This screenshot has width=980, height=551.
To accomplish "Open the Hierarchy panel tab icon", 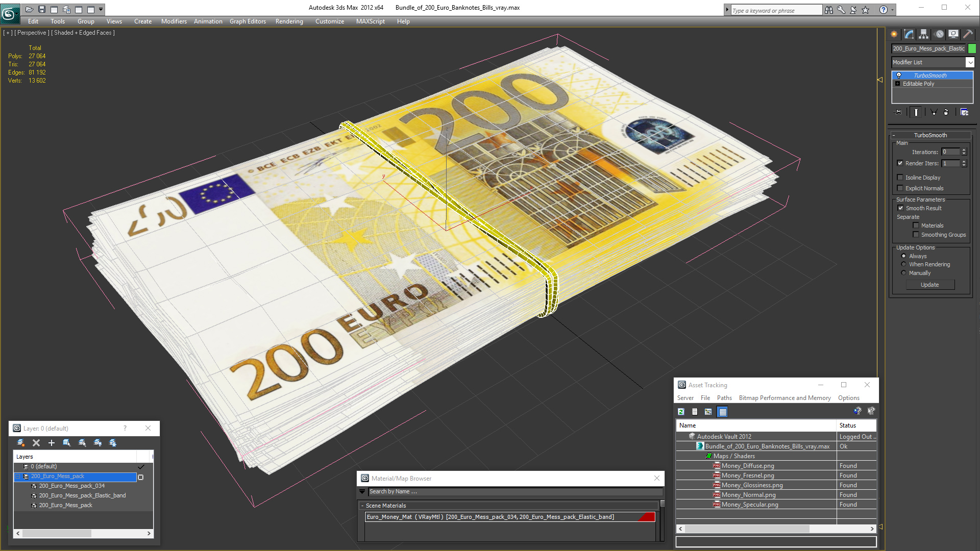I will pyautogui.click(x=924, y=34).
